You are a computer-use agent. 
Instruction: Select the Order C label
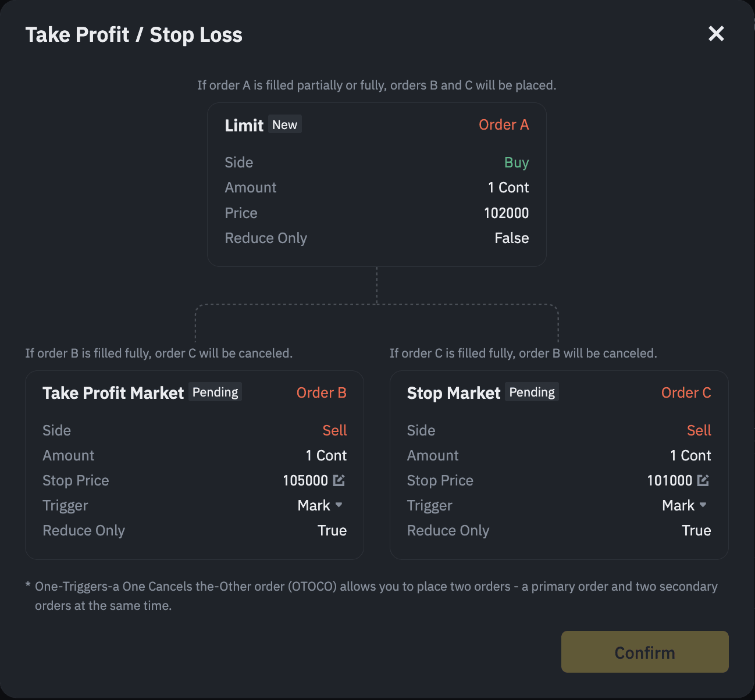[686, 393]
